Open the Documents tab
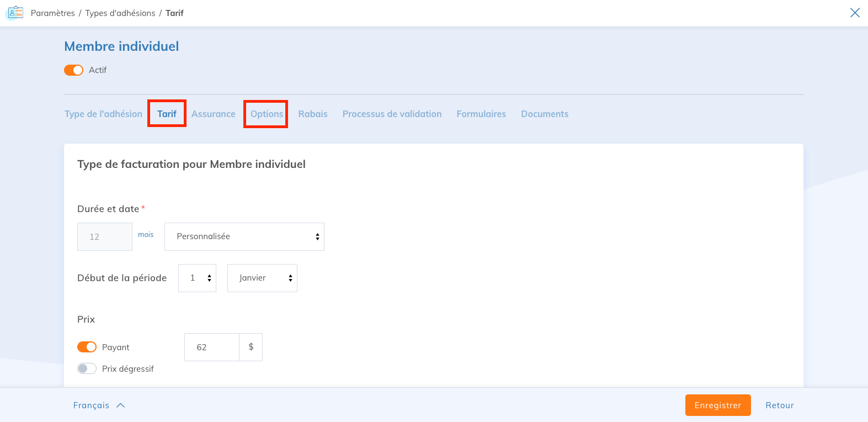 pyautogui.click(x=544, y=114)
